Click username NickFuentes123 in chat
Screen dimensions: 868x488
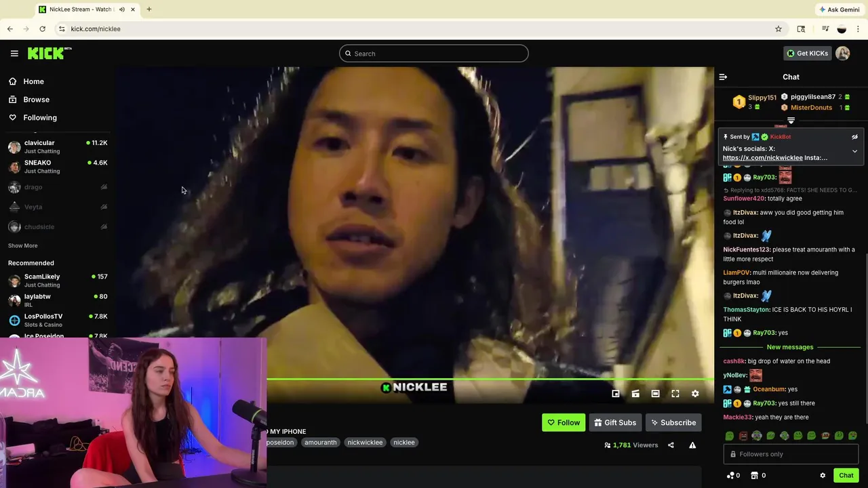pos(747,249)
